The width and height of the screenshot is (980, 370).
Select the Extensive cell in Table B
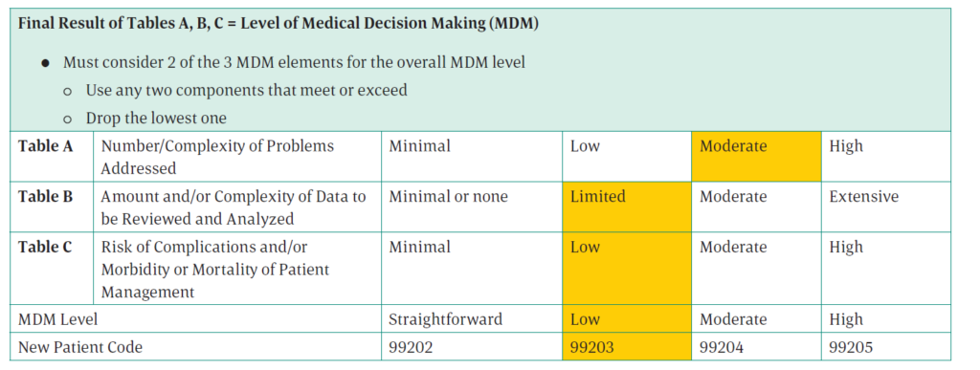886,207
